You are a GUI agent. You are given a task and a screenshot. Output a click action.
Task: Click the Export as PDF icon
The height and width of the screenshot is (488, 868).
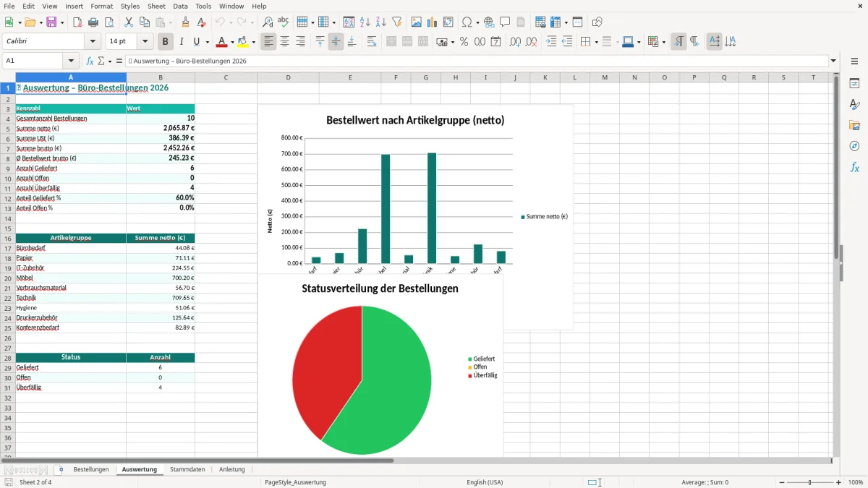click(x=77, y=22)
